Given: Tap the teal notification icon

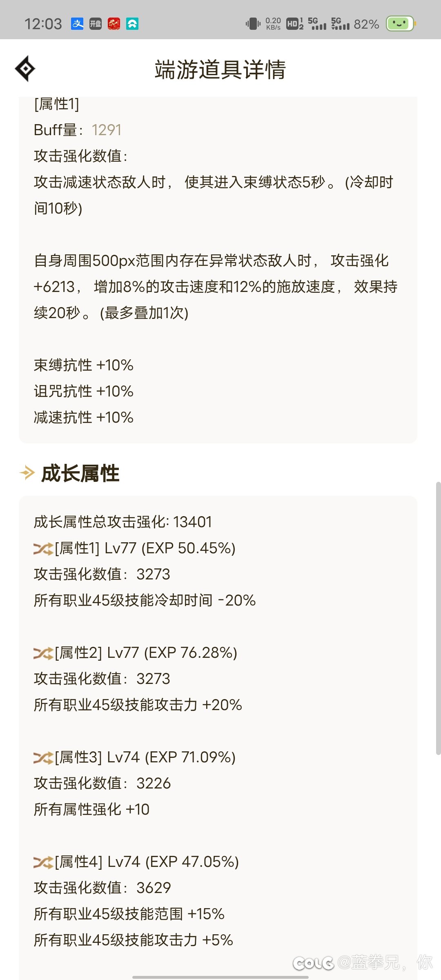Looking at the screenshot, I should 132,24.
